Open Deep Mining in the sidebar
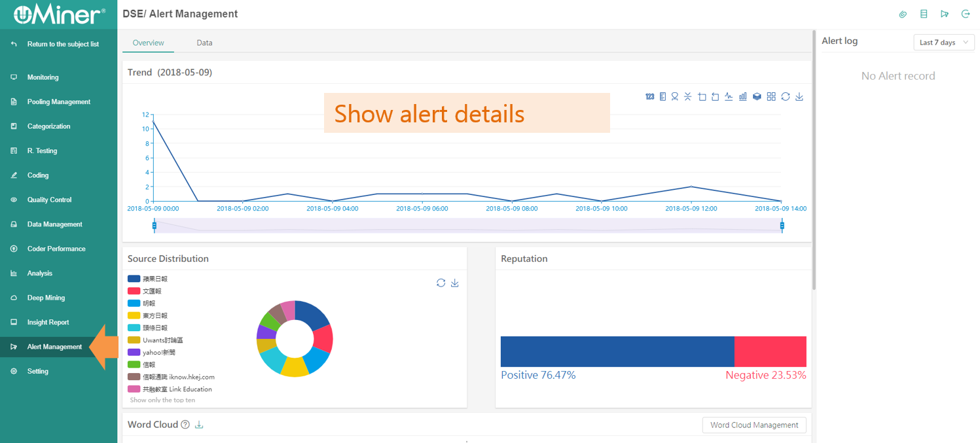Viewport: 980px width, 443px height. pos(46,298)
